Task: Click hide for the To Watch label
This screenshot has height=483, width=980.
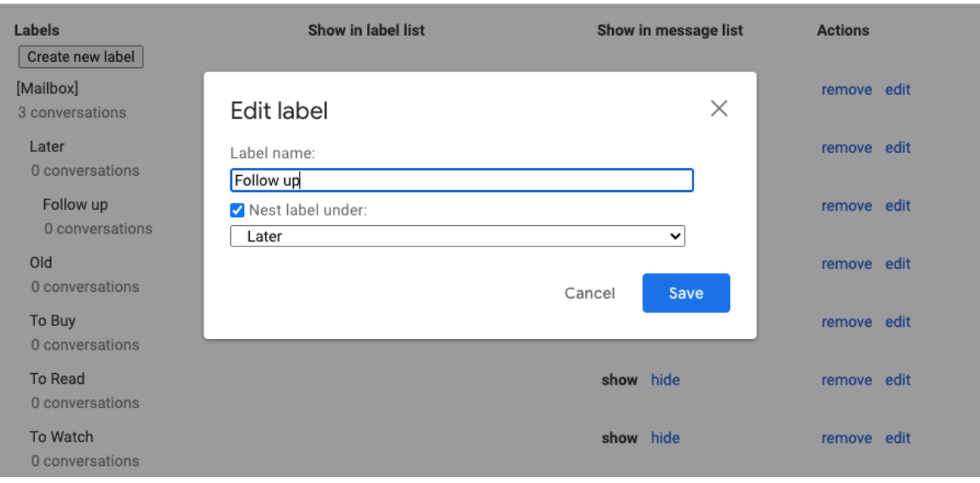Action: (x=665, y=438)
